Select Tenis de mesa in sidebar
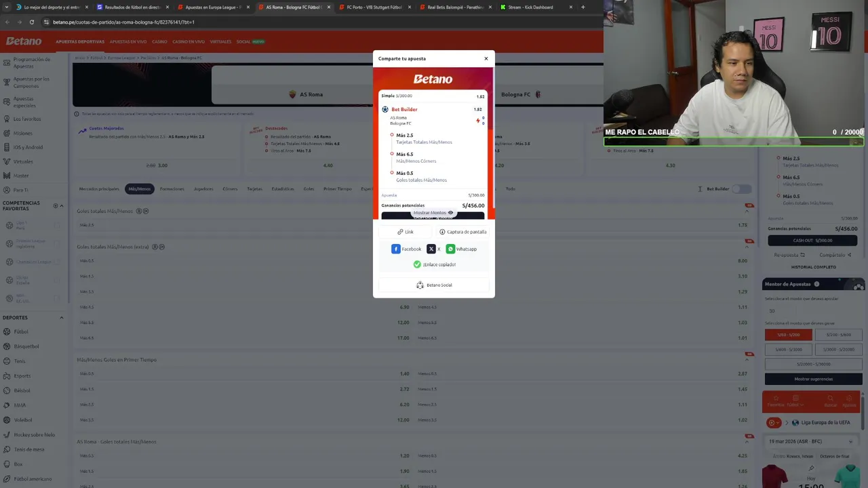The width and height of the screenshot is (868, 488). point(28,449)
